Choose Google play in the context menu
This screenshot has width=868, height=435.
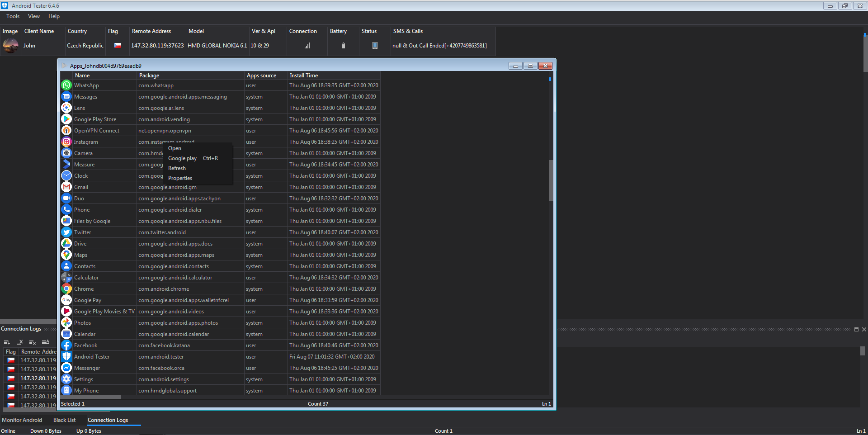(x=198, y=158)
